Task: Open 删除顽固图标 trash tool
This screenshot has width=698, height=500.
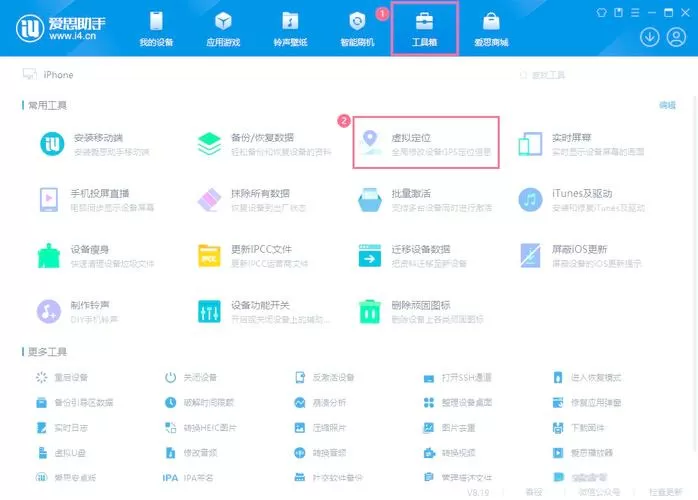Action: coord(421,311)
